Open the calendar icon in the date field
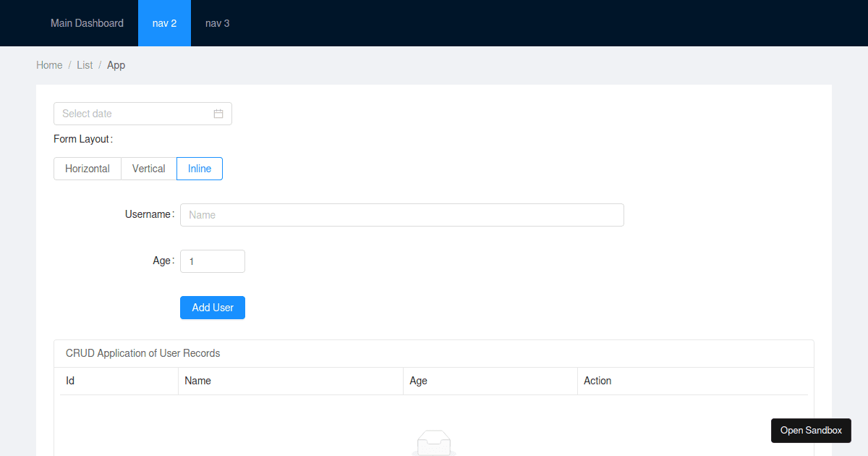The height and width of the screenshot is (456, 868). pyautogui.click(x=218, y=114)
